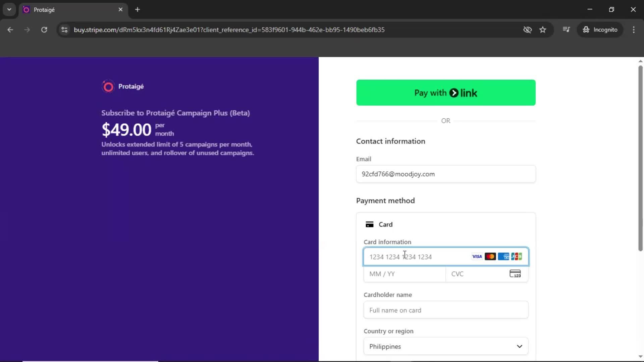Click the third-party cookies blocked eye icon

[x=527, y=30]
